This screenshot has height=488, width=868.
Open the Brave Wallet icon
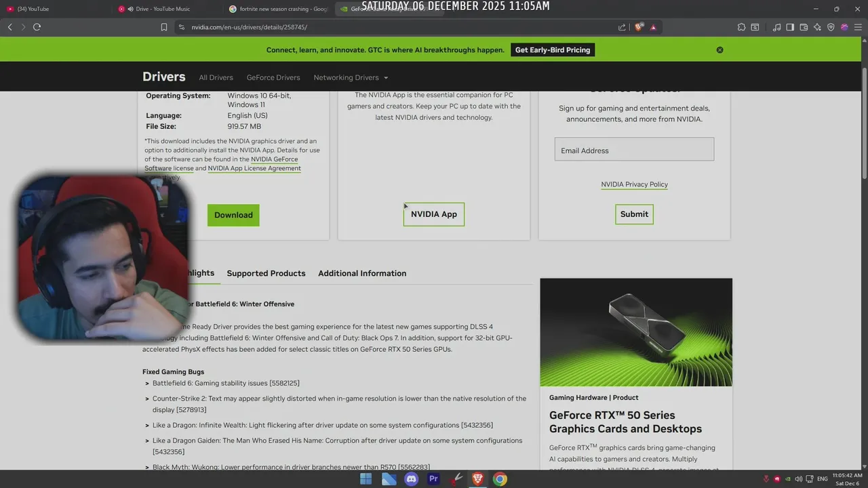[x=804, y=27]
